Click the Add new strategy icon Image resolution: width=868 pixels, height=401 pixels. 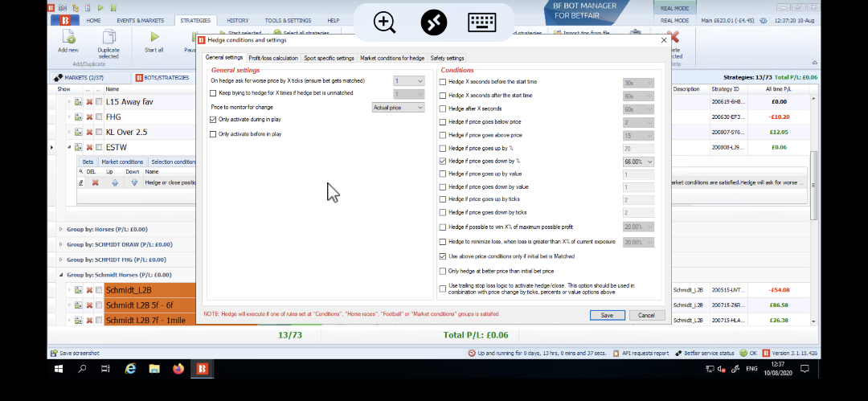[68, 37]
